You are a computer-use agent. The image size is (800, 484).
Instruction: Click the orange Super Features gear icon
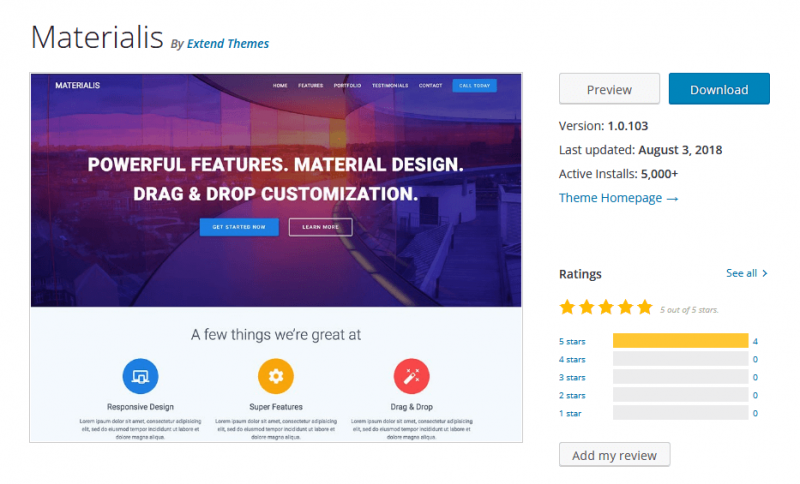click(276, 376)
